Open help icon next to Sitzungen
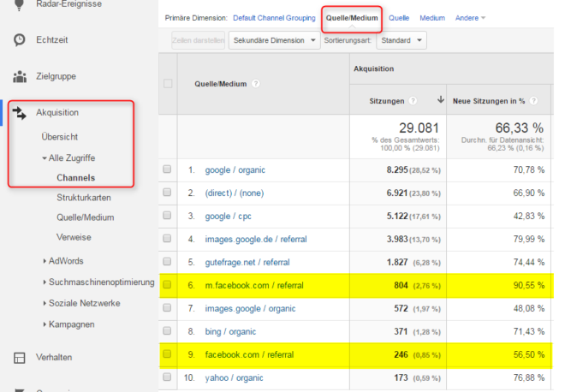The image size is (565, 392). (x=413, y=101)
